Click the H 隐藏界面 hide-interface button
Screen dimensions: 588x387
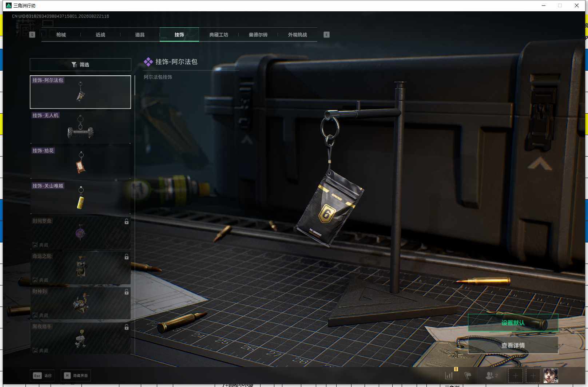pyautogui.click(x=76, y=375)
